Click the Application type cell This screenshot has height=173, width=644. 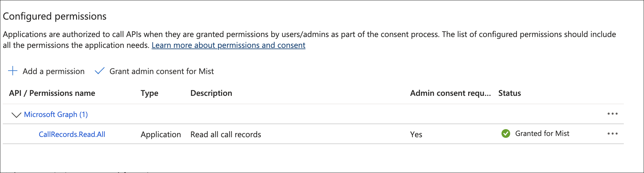tap(161, 134)
